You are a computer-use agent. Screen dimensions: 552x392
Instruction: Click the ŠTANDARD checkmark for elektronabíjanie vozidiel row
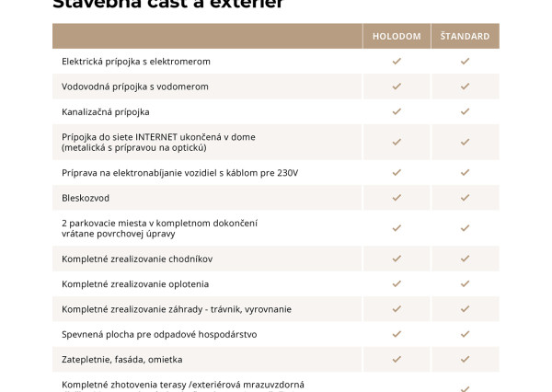pyautogui.click(x=465, y=172)
